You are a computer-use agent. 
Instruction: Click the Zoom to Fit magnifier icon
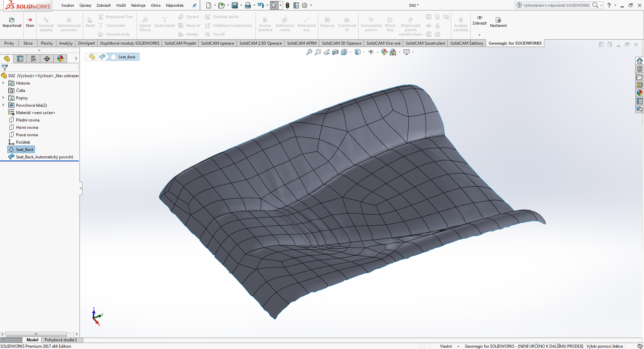click(x=309, y=52)
